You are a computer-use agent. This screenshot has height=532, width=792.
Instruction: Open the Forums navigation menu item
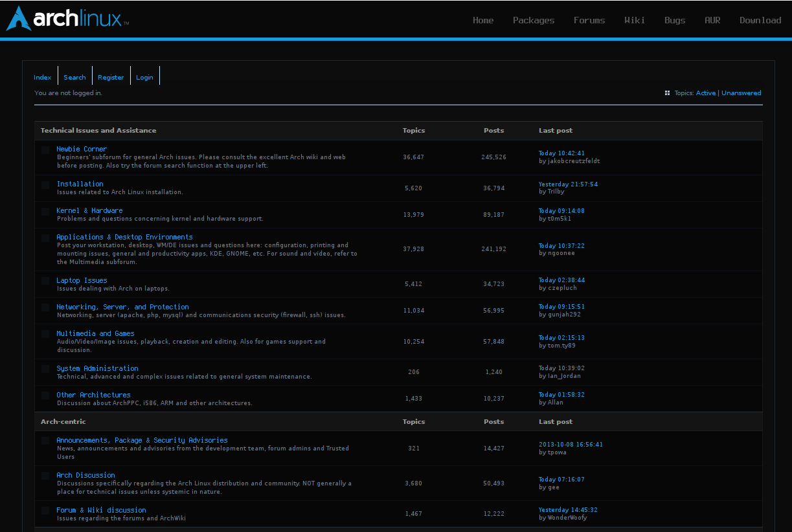click(x=589, y=20)
